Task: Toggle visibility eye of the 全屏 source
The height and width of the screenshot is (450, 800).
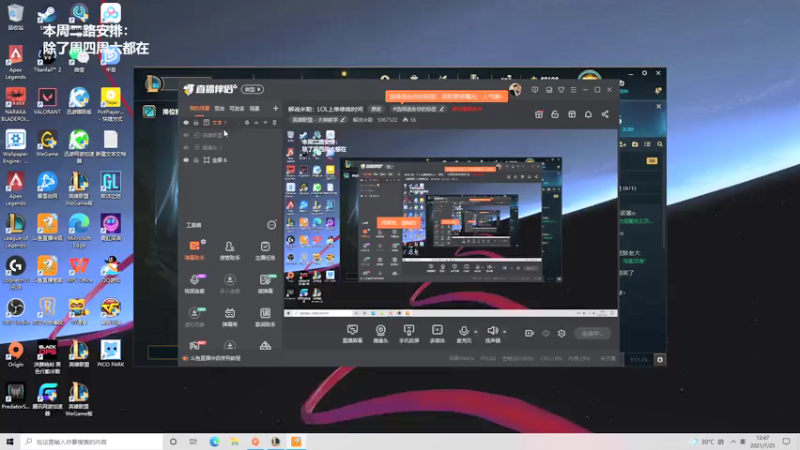Action: (186, 160)
